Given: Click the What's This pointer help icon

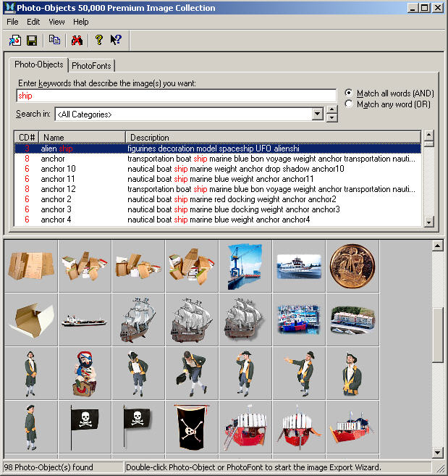Looking at the screenshot, I should (116, 40).
